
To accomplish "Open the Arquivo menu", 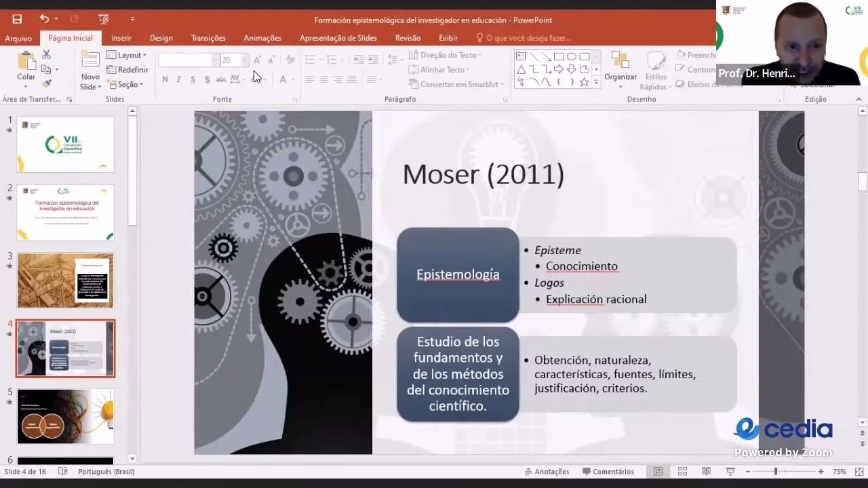I will click(x=18, y=38).
